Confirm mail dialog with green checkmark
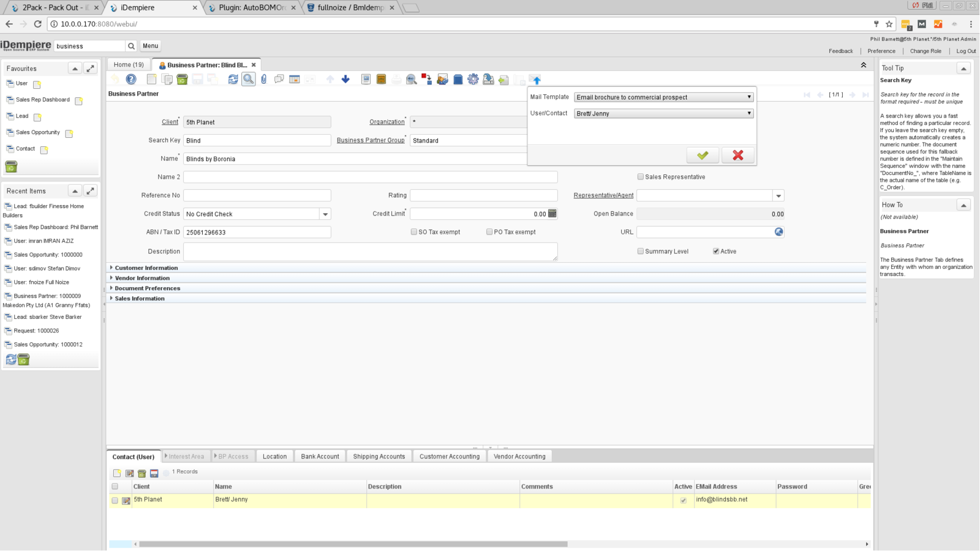The height and width of the screenshot is (551, 980). [703, 156]
